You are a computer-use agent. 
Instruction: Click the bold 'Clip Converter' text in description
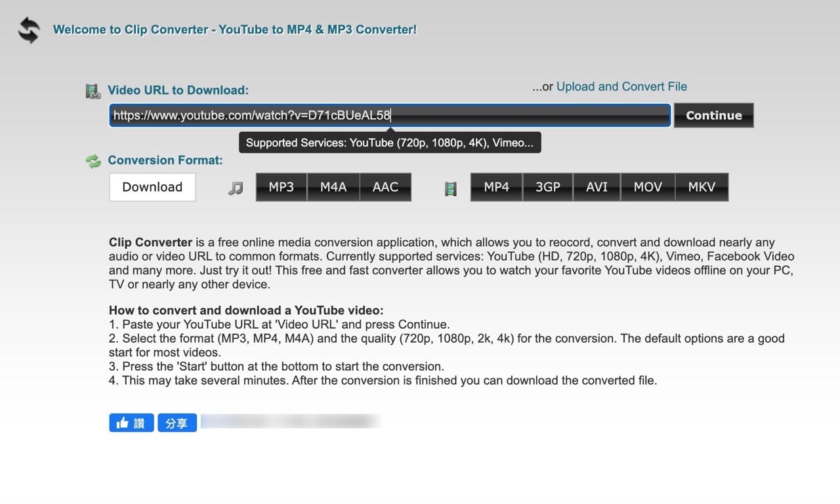[x=151, y=242]
